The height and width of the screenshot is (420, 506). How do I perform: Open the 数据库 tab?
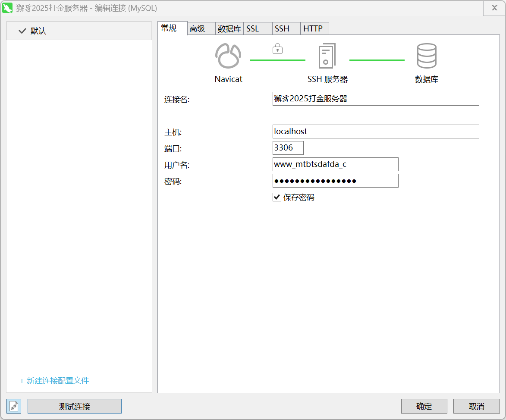229,29
